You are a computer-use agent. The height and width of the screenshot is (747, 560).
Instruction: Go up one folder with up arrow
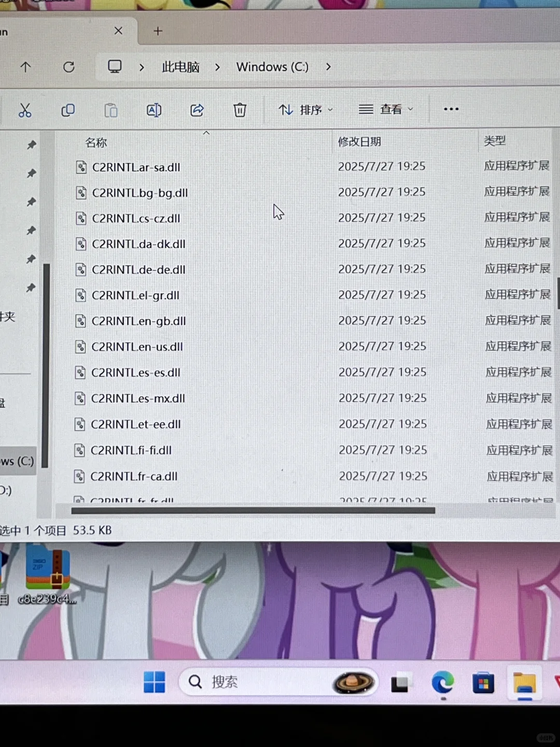pos(25,67)
